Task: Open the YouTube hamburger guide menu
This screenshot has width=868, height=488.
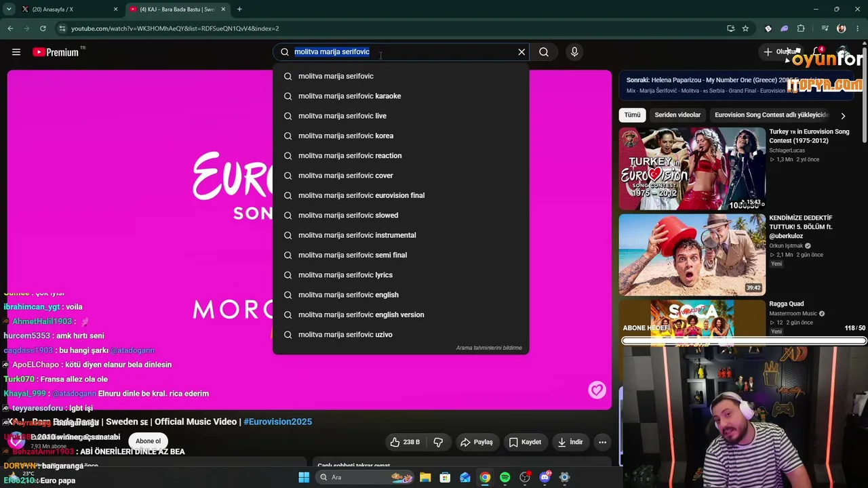Action: point(16,52)
